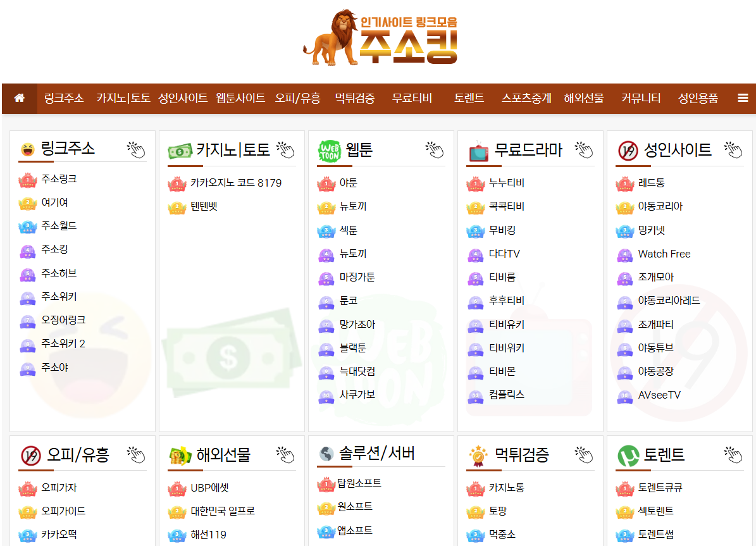Click hand pointer icon in 오피/유흥 panel
756x546 pixels.
tap(136, 454)
